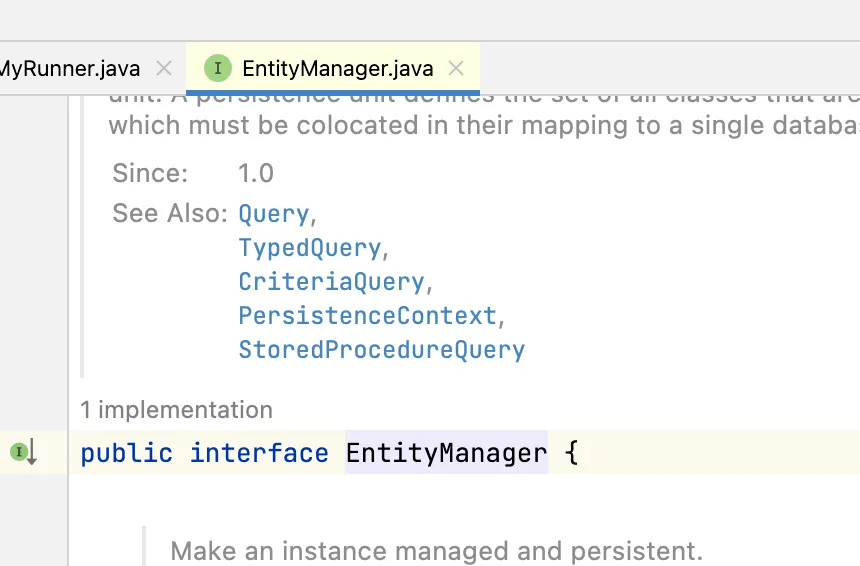This screenshot has width=860, height=566.
Task: Click the "Since:" label in the docs
Action: (x=150, y=173)
